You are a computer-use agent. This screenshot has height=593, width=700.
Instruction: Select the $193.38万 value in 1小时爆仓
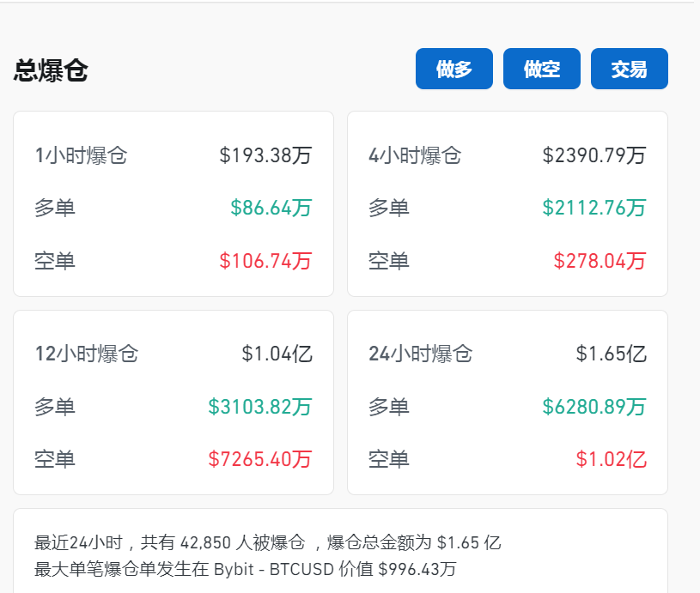267,155
